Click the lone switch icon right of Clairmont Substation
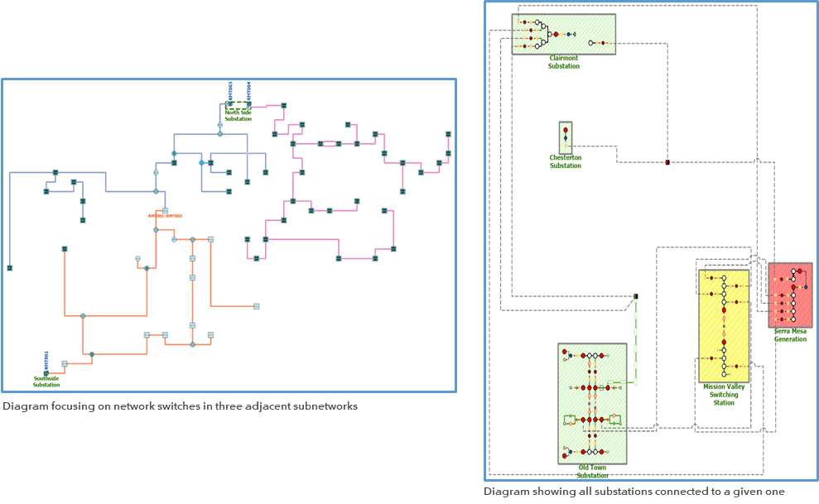 (590, 43)
